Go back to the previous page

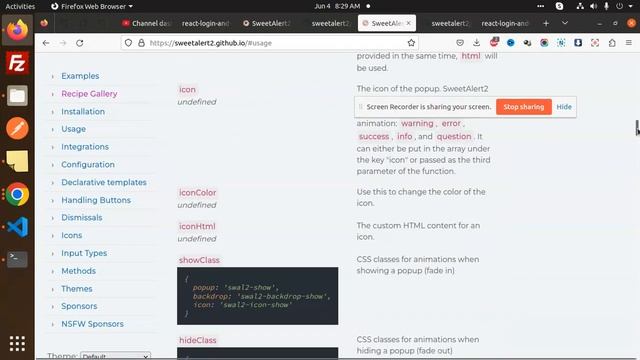[x=46, y=43]
